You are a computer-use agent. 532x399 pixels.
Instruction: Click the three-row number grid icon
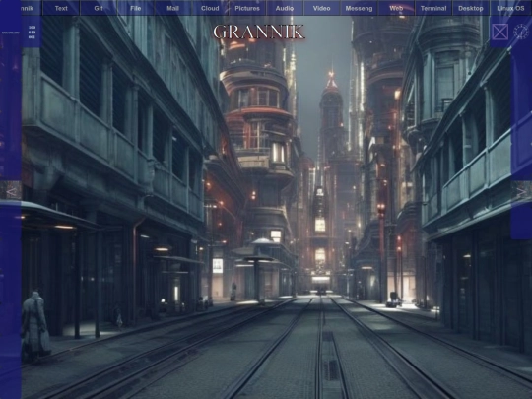(32, 33)
